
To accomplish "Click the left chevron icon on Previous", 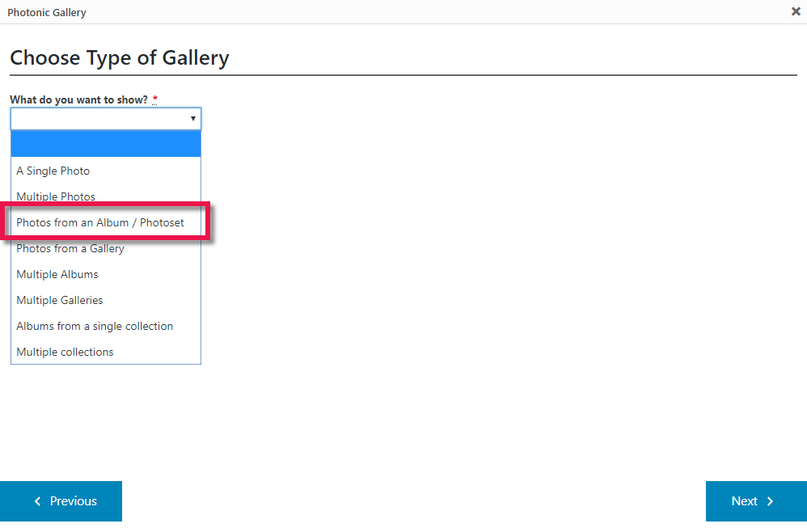I will [37, 501].
